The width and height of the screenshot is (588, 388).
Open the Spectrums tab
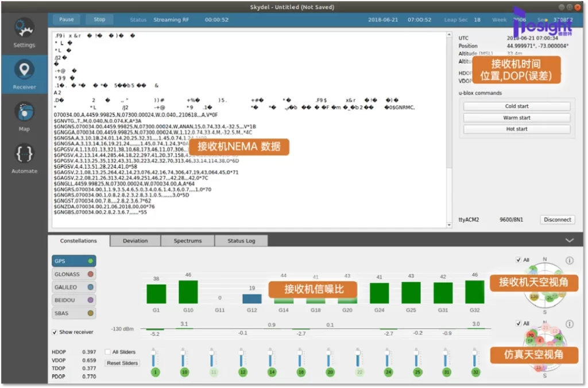pos(188,240)
